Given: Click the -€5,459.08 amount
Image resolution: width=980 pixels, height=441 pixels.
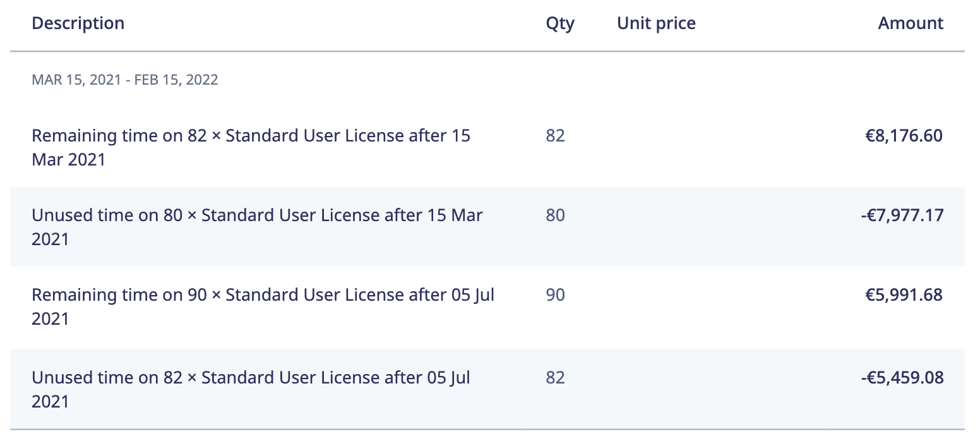Looking at the screenshot, I should (902, 378).
